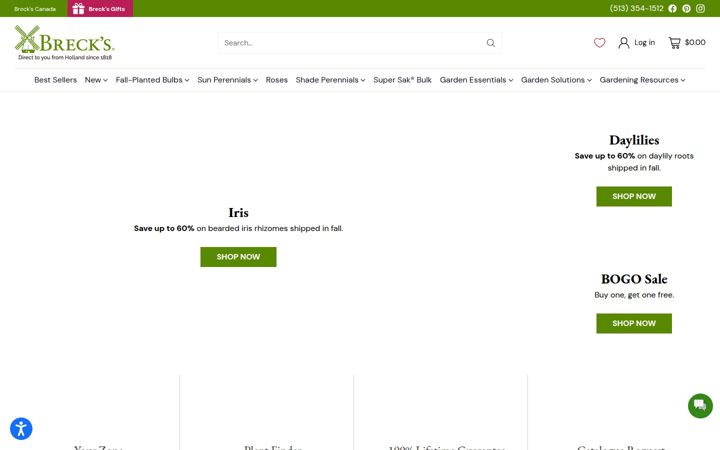Open the shopping cart icon
Image resolution: width=720 pixels, height=450 pixels.
[x=674, y=43]
